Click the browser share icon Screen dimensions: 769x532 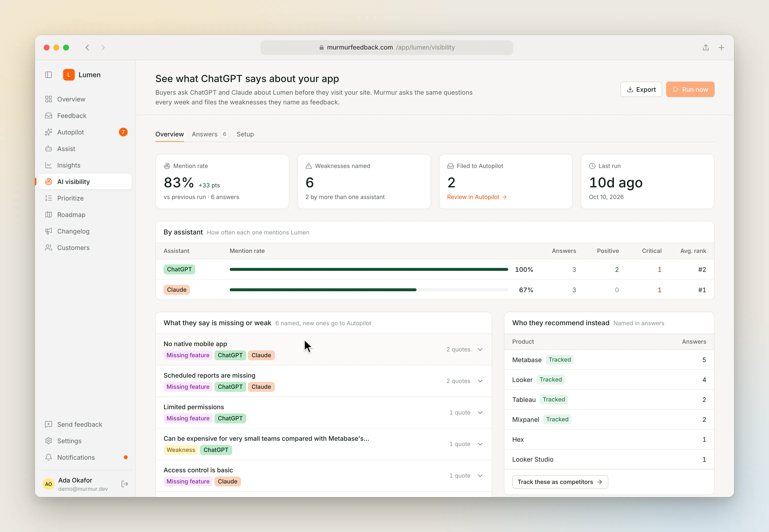point(706,47)
